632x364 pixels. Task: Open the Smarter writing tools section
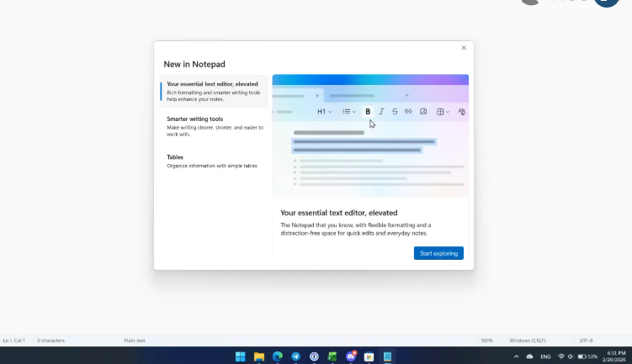pos(215,126)
